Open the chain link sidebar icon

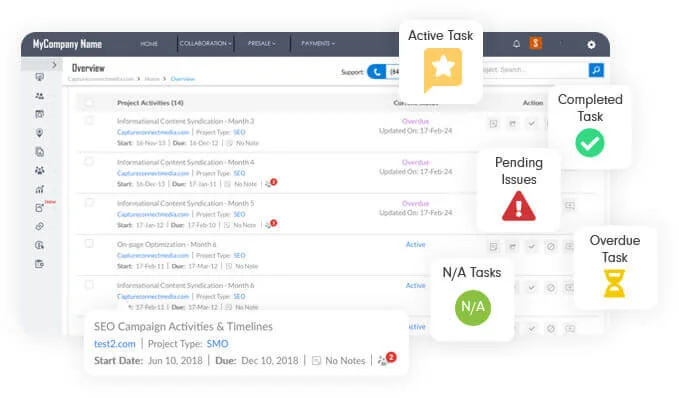point(39,227)
